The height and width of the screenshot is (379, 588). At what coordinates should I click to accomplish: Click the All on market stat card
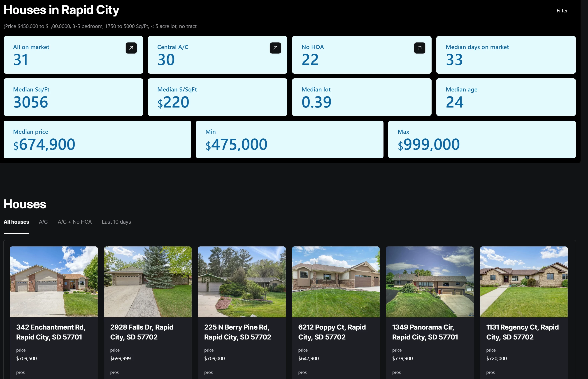(x=73, y=55)
